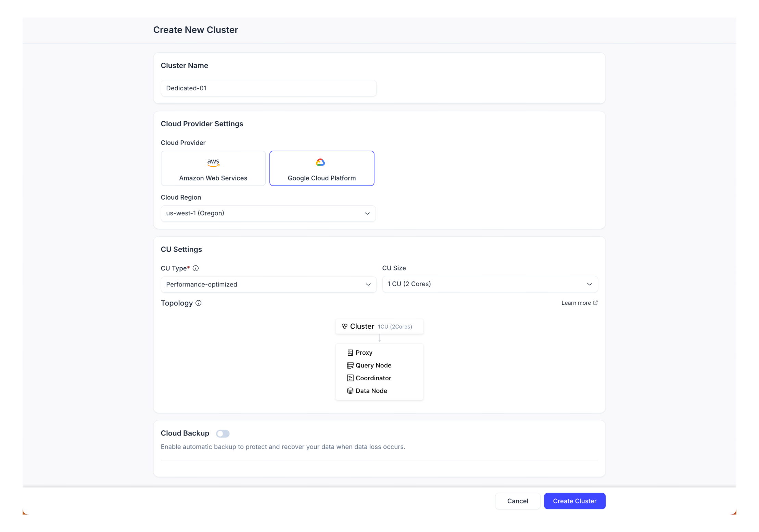759x532 pixels.
Task: Click the 1CU (2Cores) text
Action: (395, 327)
